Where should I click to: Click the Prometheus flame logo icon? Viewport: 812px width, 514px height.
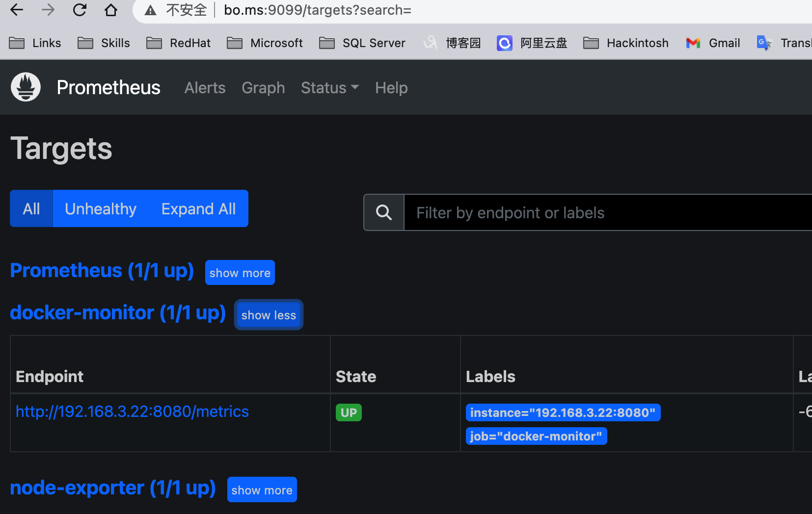point(26,87)
